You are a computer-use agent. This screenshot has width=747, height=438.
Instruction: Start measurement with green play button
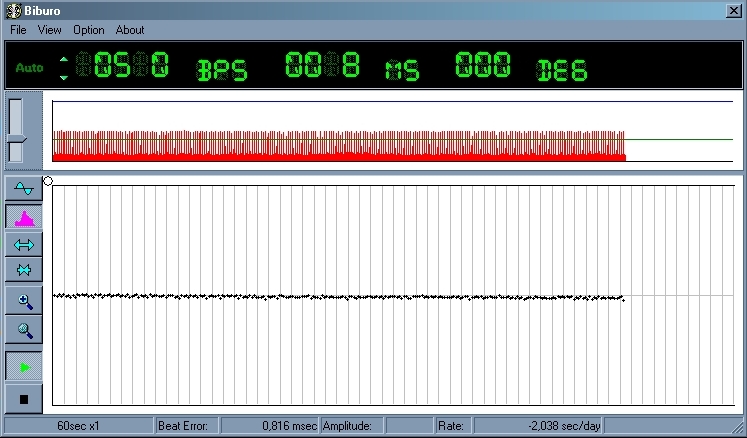click(x=24, y=367)
